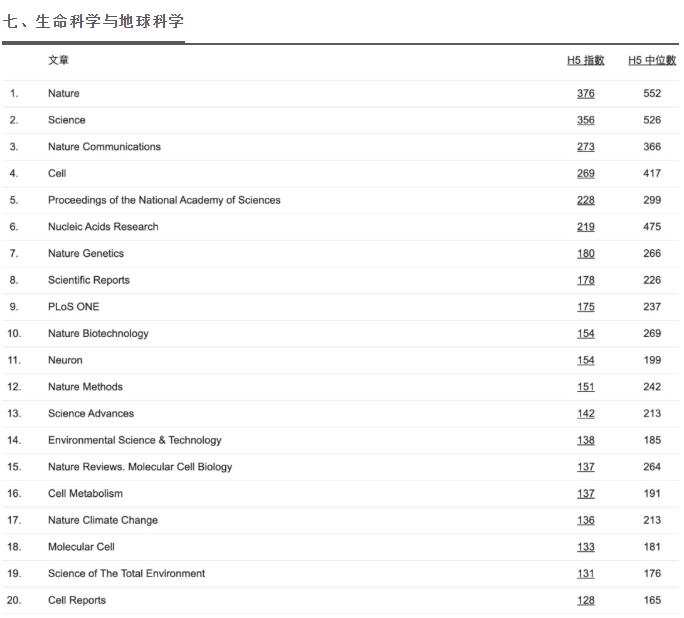Click PNAS median value 299

click(652, 200)
